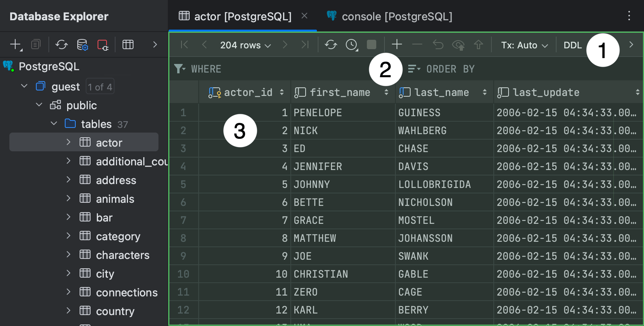Select the actor [PostgreSQL] tab
644x326 pixels.
tap(242, 16)
